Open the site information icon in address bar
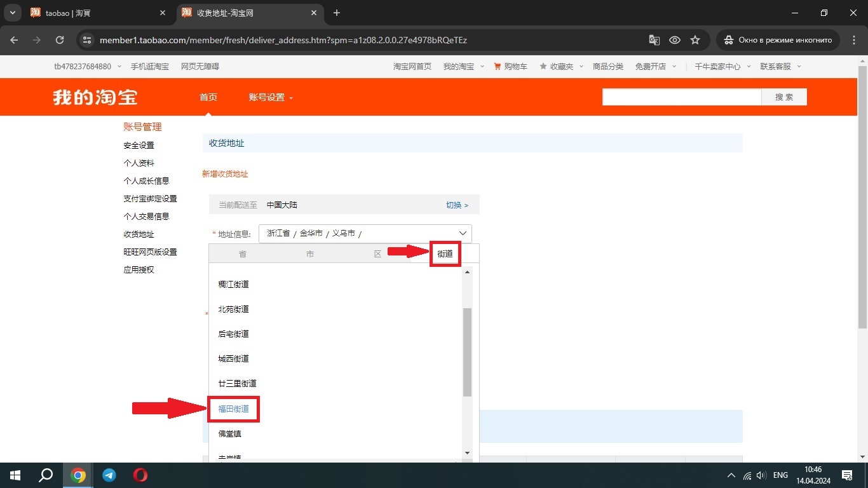868x488 pixels. tap(88, 40)
